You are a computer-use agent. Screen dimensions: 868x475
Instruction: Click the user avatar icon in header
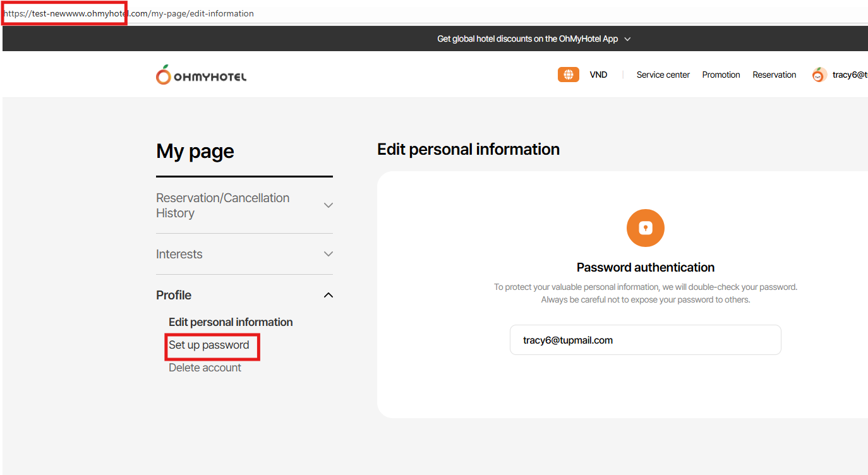[x=819, y=75]
